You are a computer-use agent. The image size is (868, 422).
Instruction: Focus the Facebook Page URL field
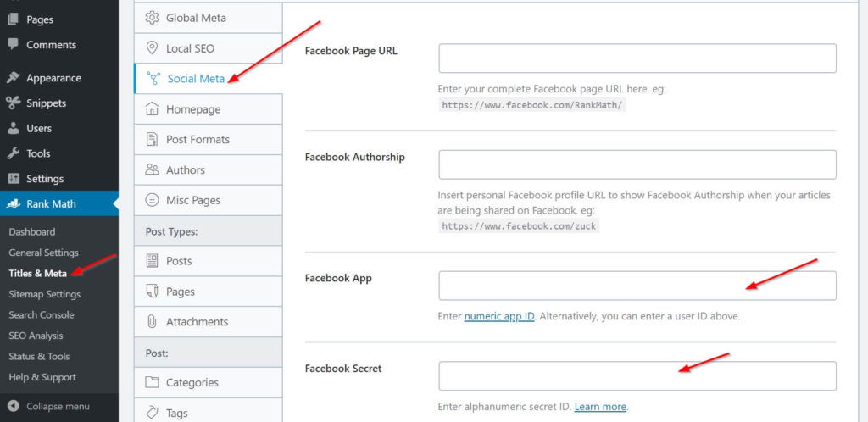click(637, 58)
